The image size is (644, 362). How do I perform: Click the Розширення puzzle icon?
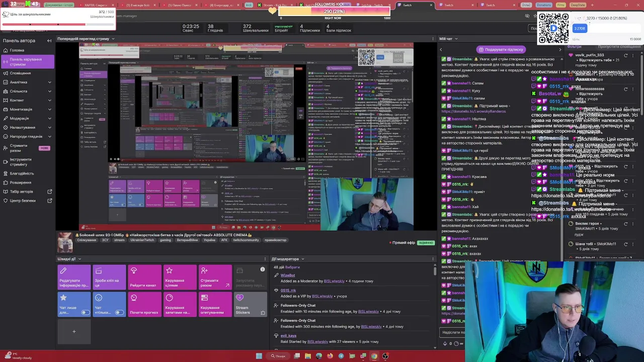coord(5,183)
